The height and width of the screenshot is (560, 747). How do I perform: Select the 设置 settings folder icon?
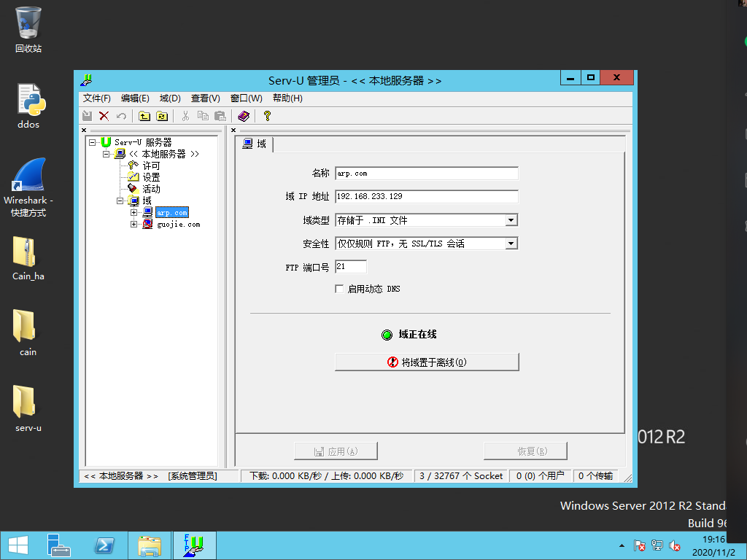click(x=133, y=177)
